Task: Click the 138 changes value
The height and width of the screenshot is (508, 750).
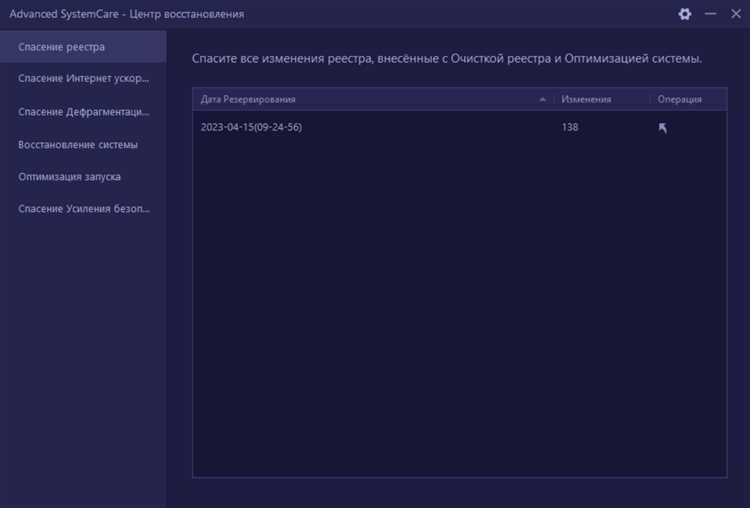Action: (570, 127)
